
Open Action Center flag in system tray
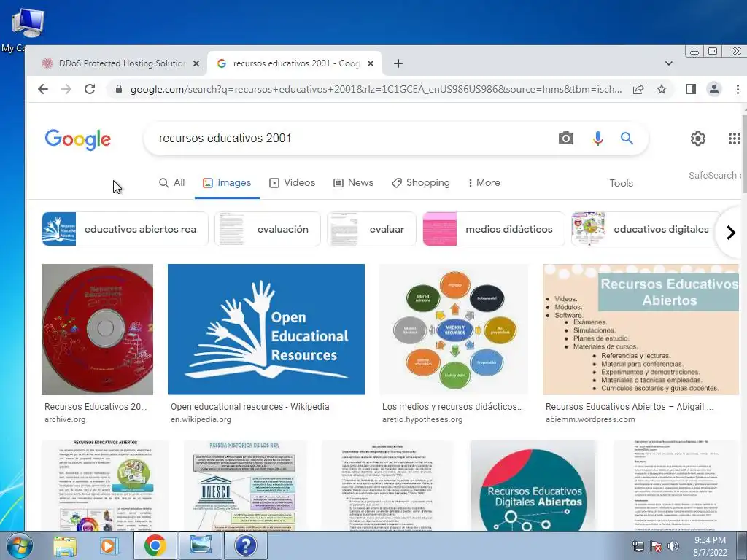click(x=656, y=546)
